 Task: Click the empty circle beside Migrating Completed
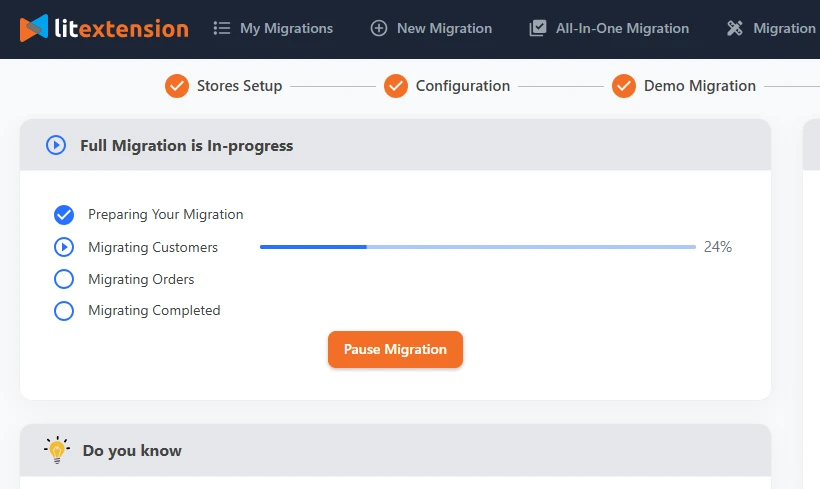64,311
